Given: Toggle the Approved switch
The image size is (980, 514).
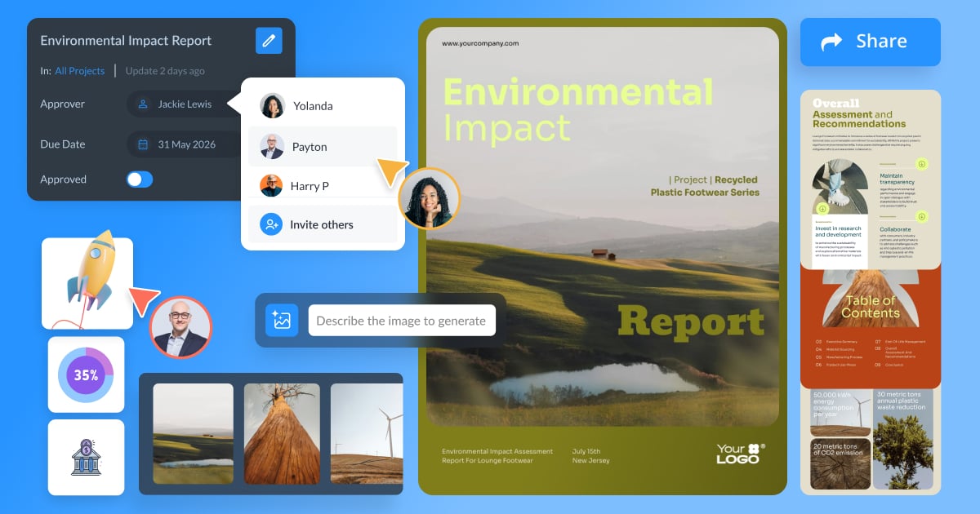Looking at the screenshot, I should [x=139, y=179].
